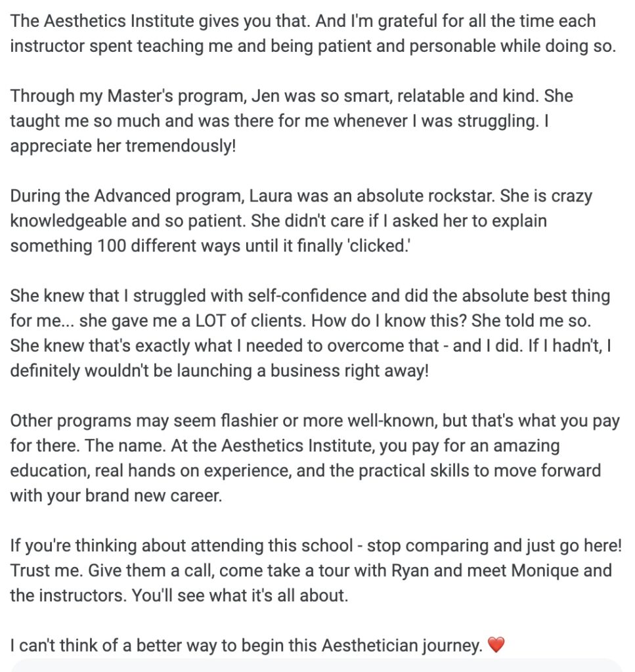Click the phrase 'Advanced program'
Viewport: 635px width, 672px height.
click(169, 196)
